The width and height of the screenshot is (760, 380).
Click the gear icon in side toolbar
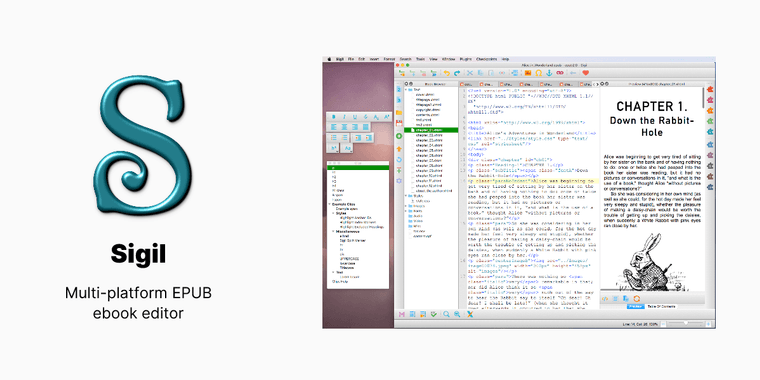coord(399,181)
